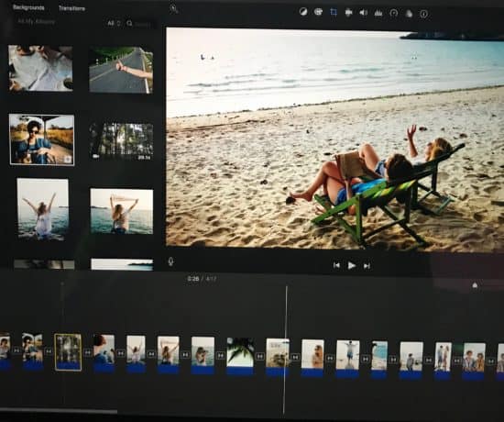Click transition icon right after the yellow-outlined forest clip
The width and height of the screenshot is (504, 422).
pyautogui.click(x=87, y=352)
